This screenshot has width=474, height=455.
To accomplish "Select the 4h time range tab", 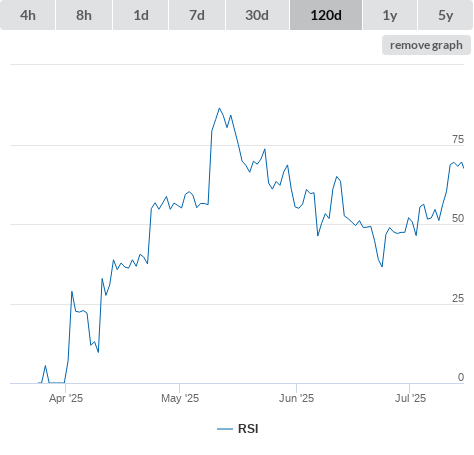I will 28,15.
